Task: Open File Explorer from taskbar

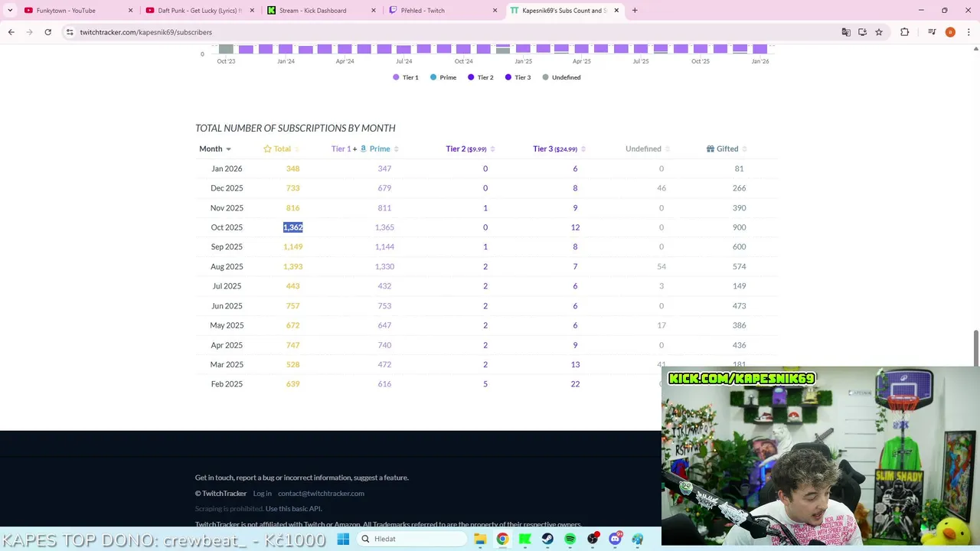Action: 480,539
